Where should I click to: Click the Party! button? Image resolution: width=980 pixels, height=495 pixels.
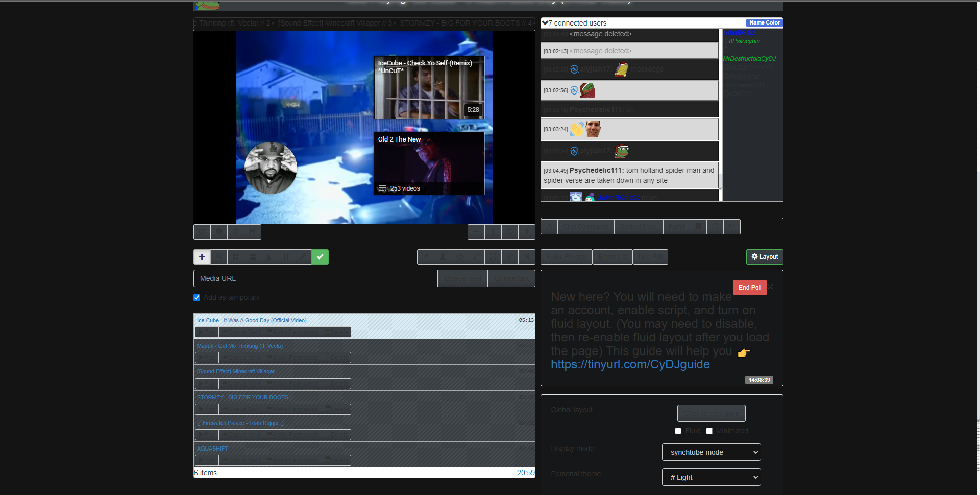coord(676,227)
